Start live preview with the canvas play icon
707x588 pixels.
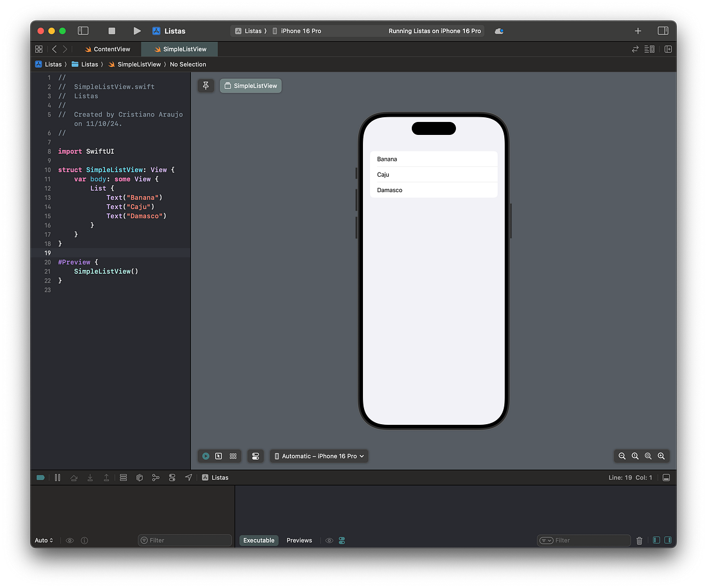coord(206,455)
